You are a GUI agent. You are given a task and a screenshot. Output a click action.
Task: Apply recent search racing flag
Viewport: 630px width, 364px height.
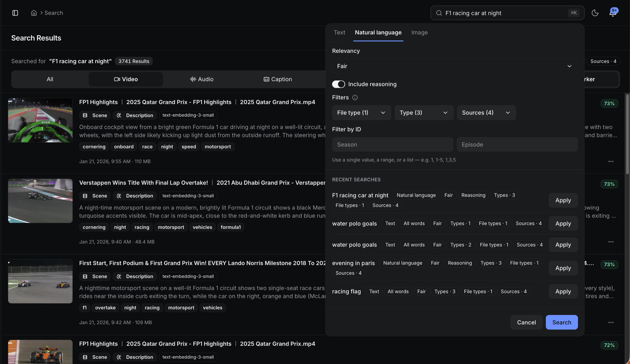(563, 291)
